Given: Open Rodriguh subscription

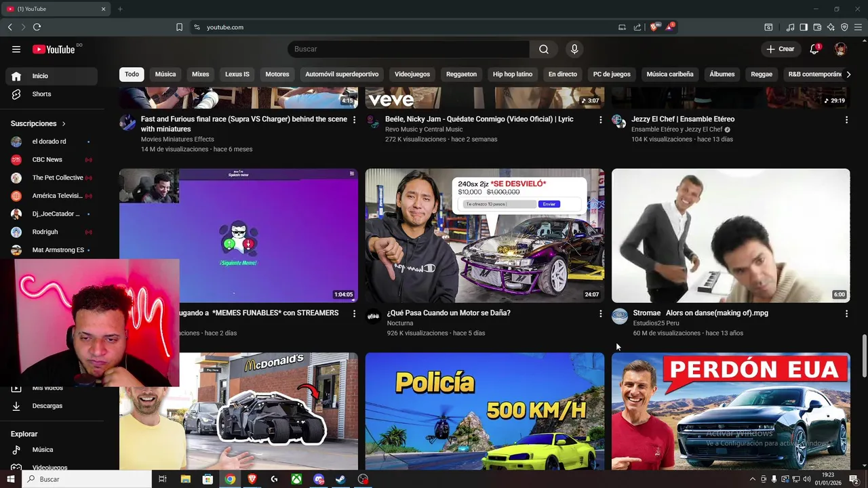Looking at the screenshot, I should point(50,232).
